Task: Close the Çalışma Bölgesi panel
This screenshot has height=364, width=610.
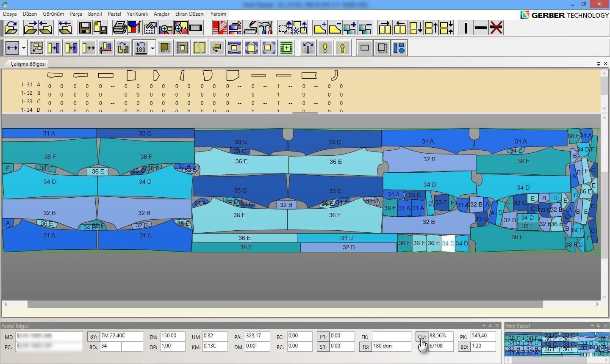Action: pyautogui.click(x=605, y=63)
